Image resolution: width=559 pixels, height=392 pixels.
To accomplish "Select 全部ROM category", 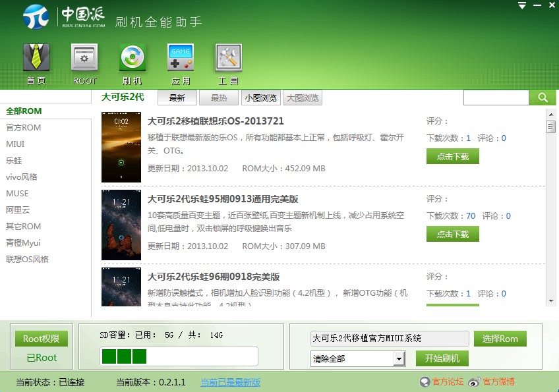I will pos(24,111).
